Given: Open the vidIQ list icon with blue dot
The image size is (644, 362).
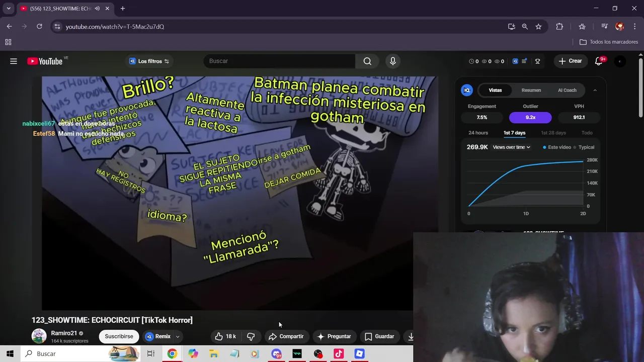Looking at the screenshot, I should coord(524,61).
